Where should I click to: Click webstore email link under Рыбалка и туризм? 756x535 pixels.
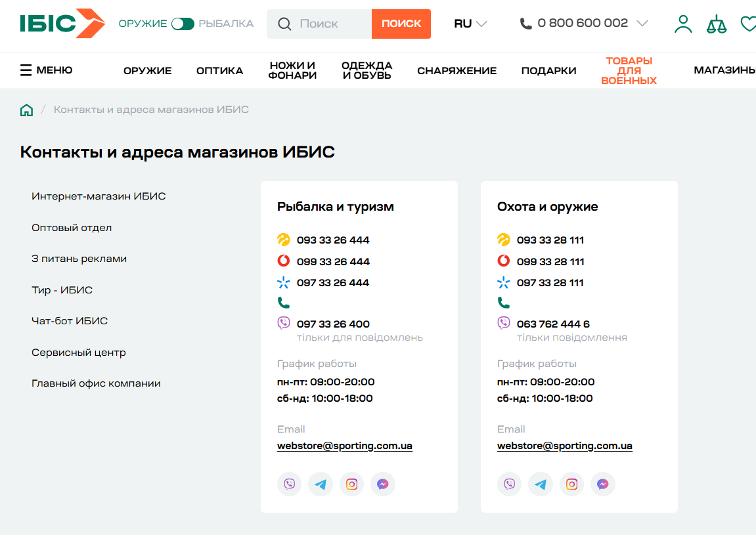point(345,446)
